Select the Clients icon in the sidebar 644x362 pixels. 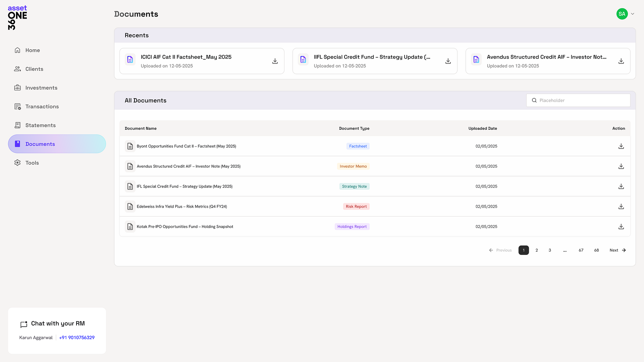click(17, 69)
